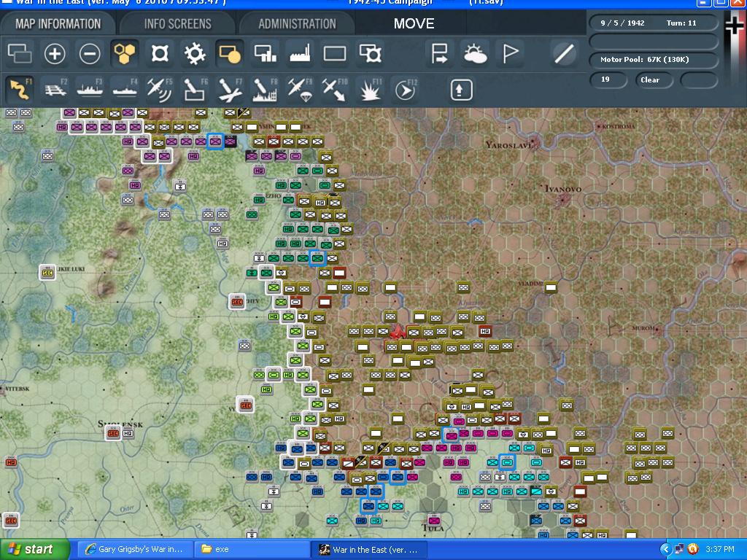The image size is (747, 560).
Task: Click the zoom in plus icon
Action: pyautogui.click(x=55, y=53)
